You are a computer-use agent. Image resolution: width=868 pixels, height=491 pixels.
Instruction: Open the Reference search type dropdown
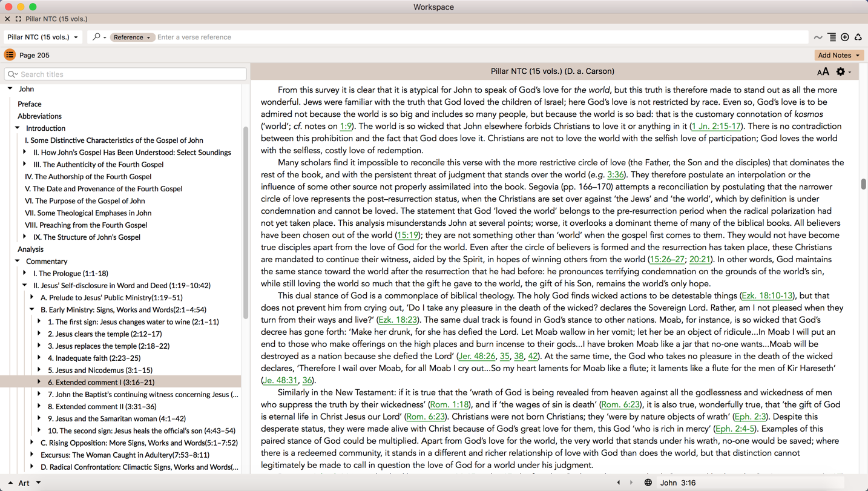pyautogui.click(x=132, y=37)
